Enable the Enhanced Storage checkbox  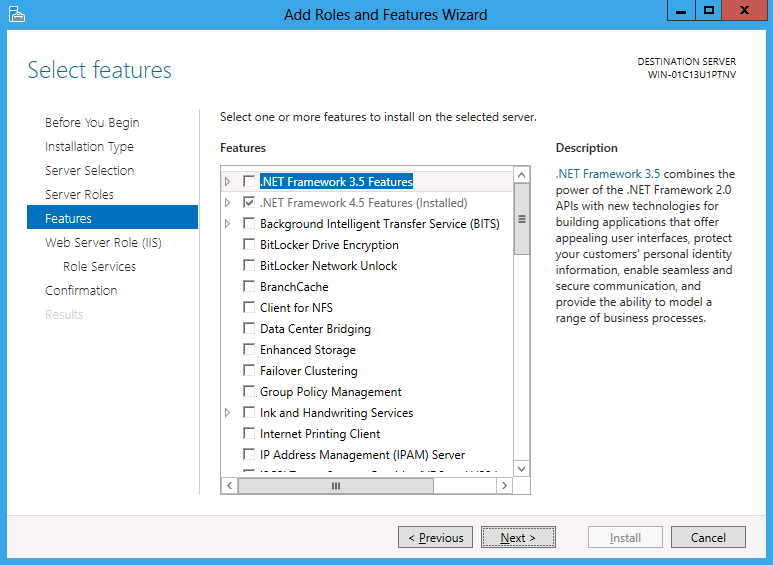pyautogui.click(x=249, y=350)
